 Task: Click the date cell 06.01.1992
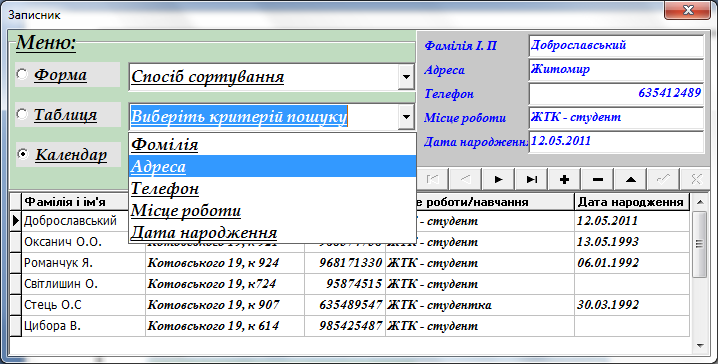(632, 263)
